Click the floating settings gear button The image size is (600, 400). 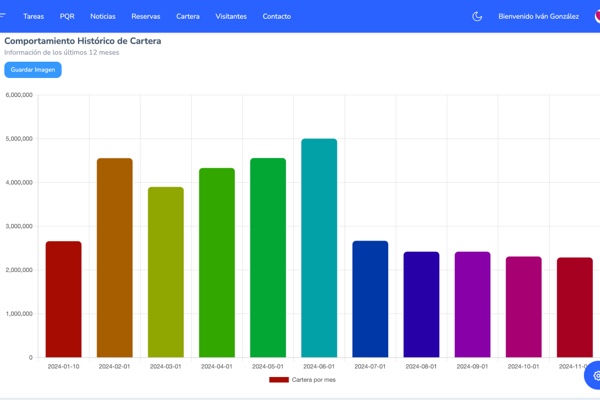[594, 376]
